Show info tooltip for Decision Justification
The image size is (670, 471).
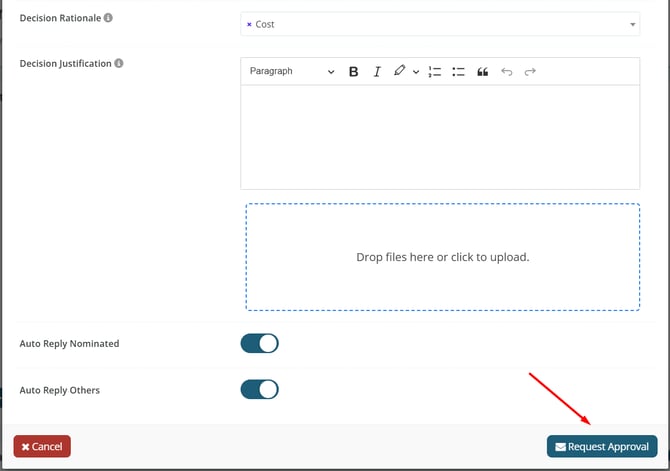119,63
